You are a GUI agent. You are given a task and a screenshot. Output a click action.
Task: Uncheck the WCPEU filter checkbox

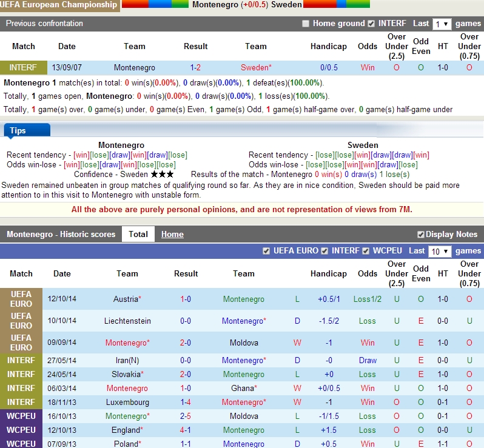(x=366, y=251)
